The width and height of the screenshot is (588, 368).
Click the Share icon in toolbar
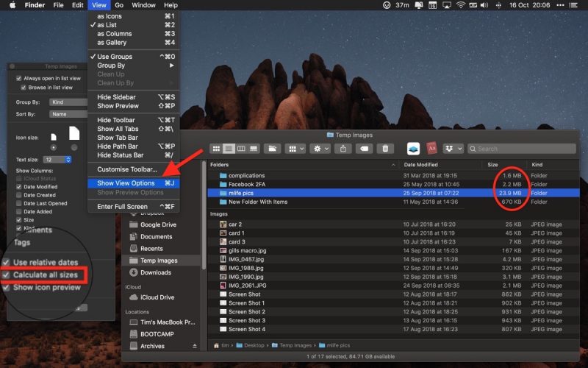point(344,149)
